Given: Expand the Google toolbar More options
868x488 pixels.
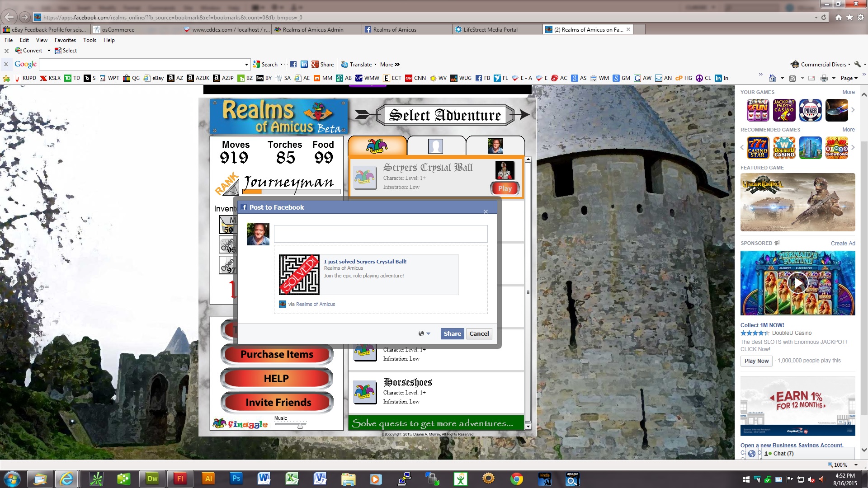Looking at the screenshot, I should point(390,65).
